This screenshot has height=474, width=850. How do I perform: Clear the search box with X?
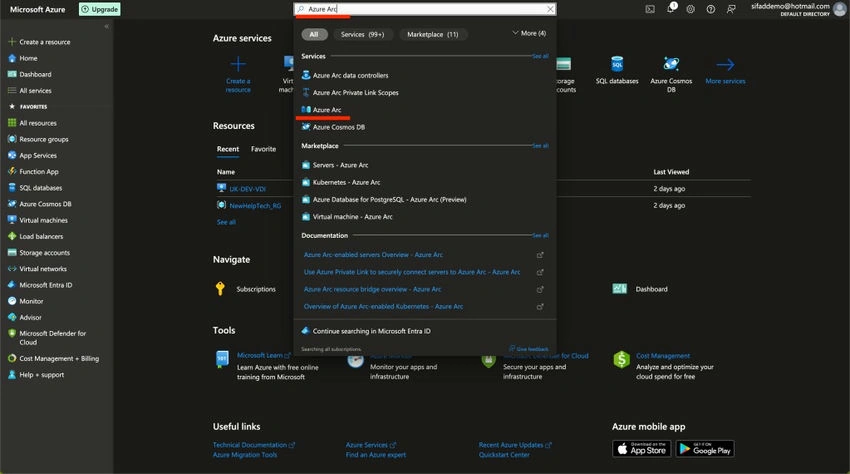pos(550,9)
